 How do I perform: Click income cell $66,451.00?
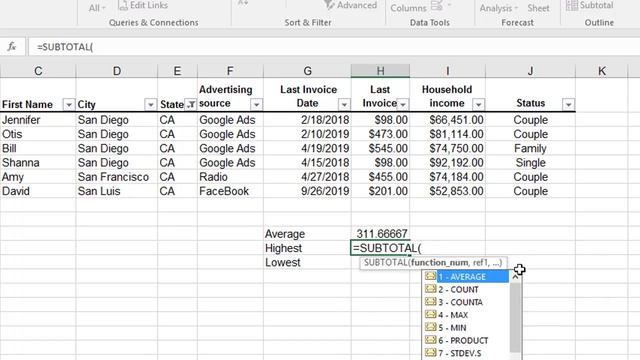coord(448,120)
